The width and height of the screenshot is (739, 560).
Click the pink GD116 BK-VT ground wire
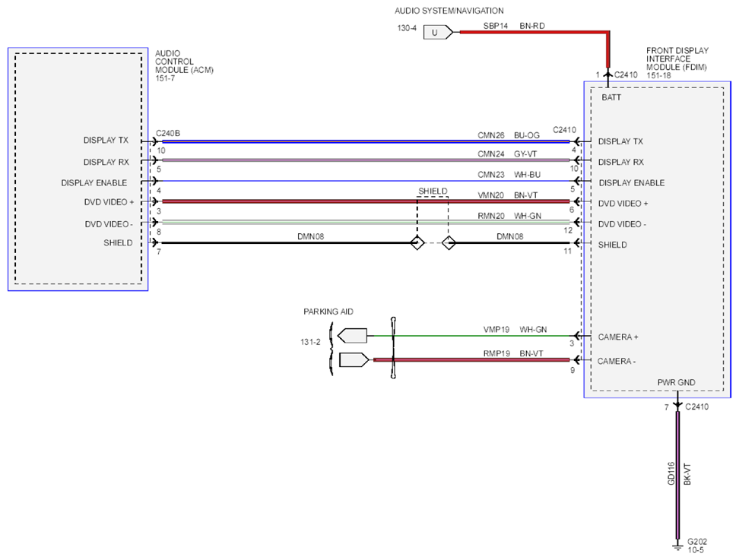[677, 475]
